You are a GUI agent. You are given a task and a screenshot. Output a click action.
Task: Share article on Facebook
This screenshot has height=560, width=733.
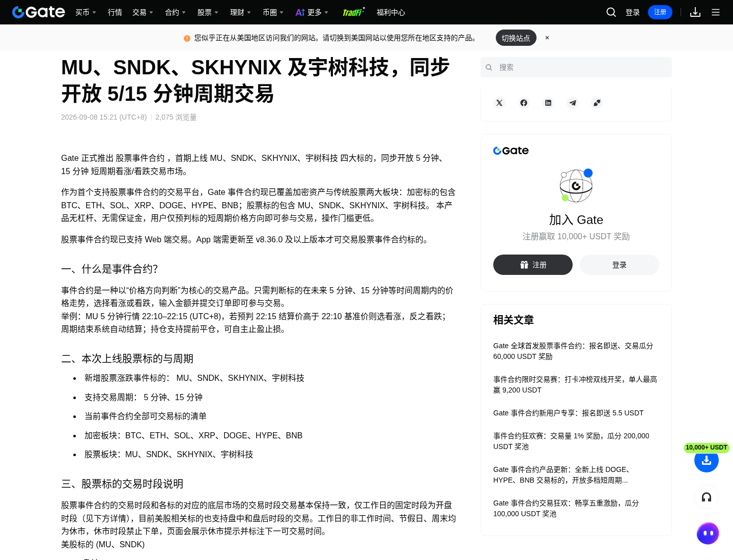[x=524, y=103]
